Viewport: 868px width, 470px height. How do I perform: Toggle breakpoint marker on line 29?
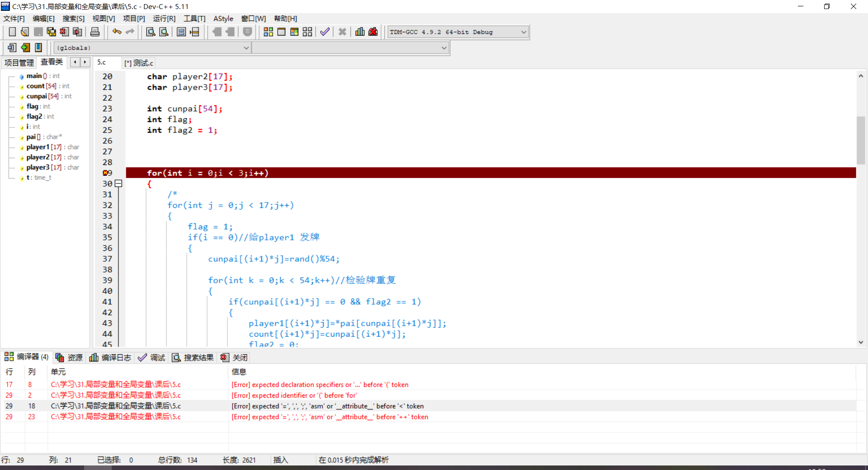(106, 173)
